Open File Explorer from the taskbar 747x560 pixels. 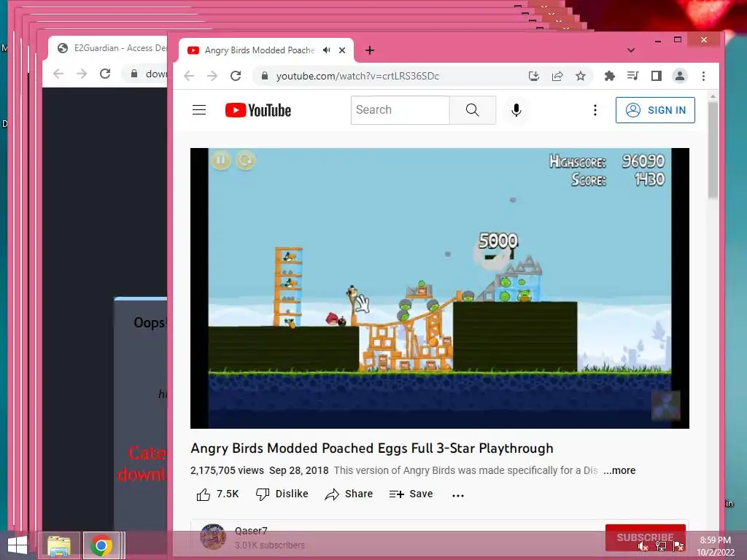pos(59,545)
